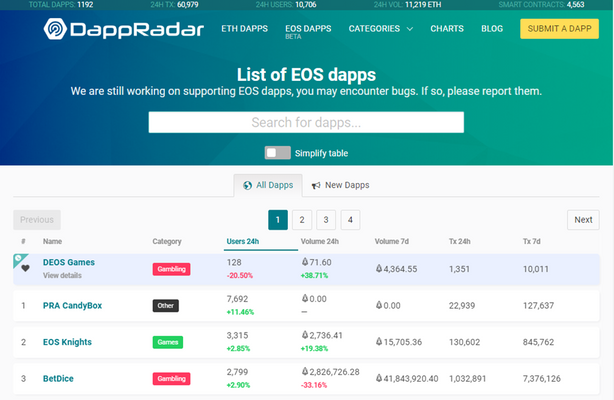Go to the CHARTS page
This screenshot has height=400, width=614.
click(x=447, y=29)
